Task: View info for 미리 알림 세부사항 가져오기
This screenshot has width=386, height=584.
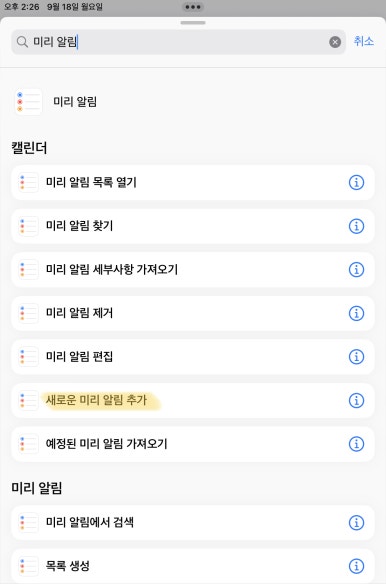Action: (x=356, y=270)
